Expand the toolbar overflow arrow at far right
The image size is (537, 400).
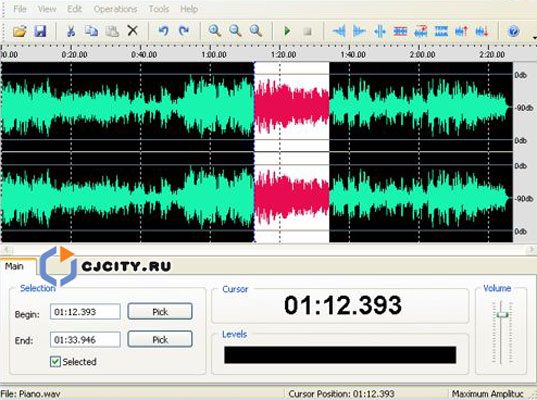click(535, 37)
